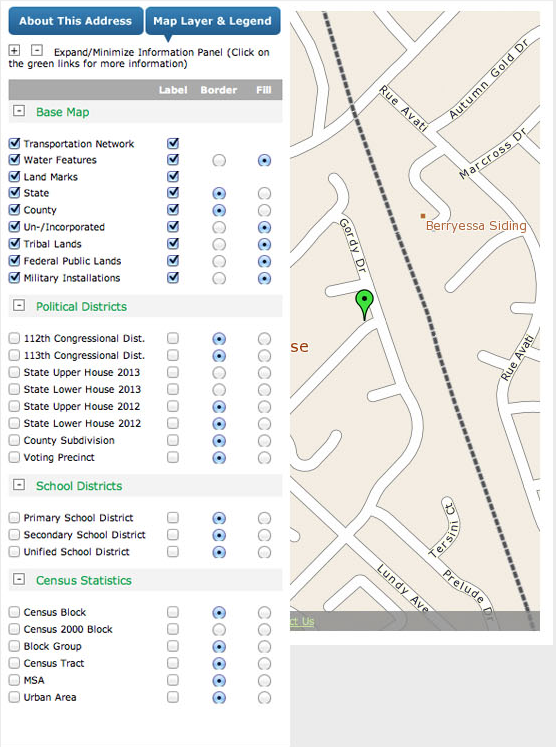The height and width of the screenshot is (747, 556).
Task: Select Fill option for State layer
Action: 264,193
